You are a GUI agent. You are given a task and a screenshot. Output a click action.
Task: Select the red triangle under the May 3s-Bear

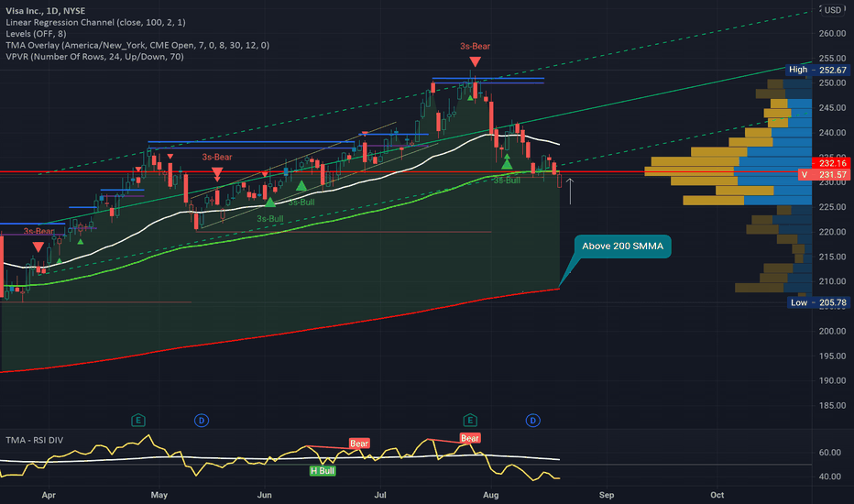(x=217, y=172)
